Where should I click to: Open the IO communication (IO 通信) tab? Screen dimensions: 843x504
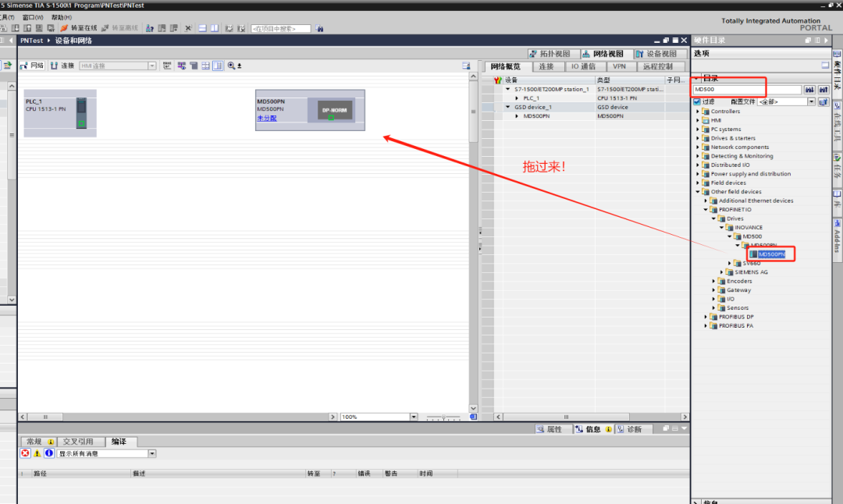tap(583, 66)
